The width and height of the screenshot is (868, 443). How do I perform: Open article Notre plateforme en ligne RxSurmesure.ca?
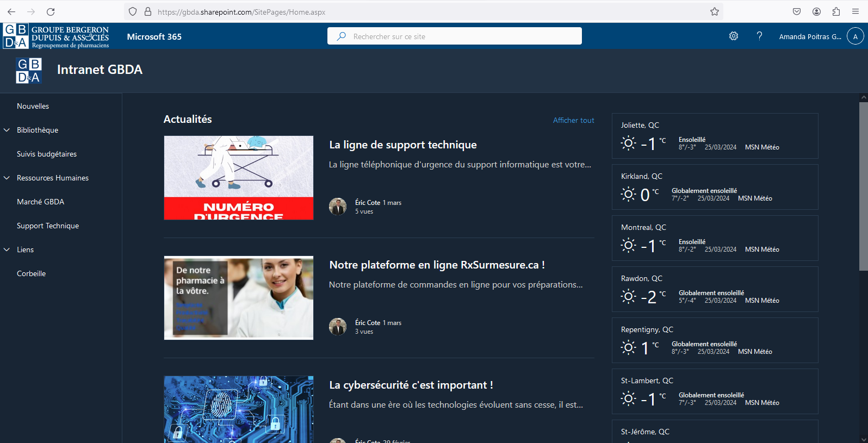click(x=437, y=265)
